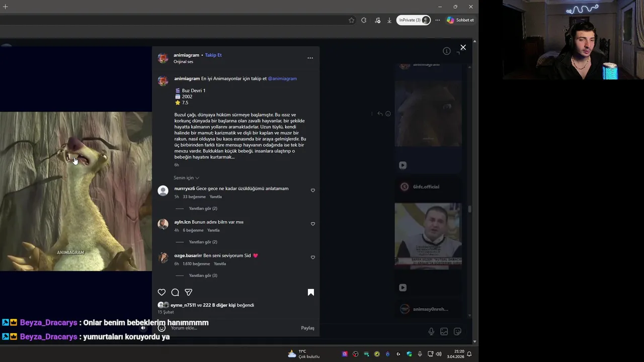Open the OBS Studio tray icon
The height and width of the screenshot is (362, 644).
point(356,354)
